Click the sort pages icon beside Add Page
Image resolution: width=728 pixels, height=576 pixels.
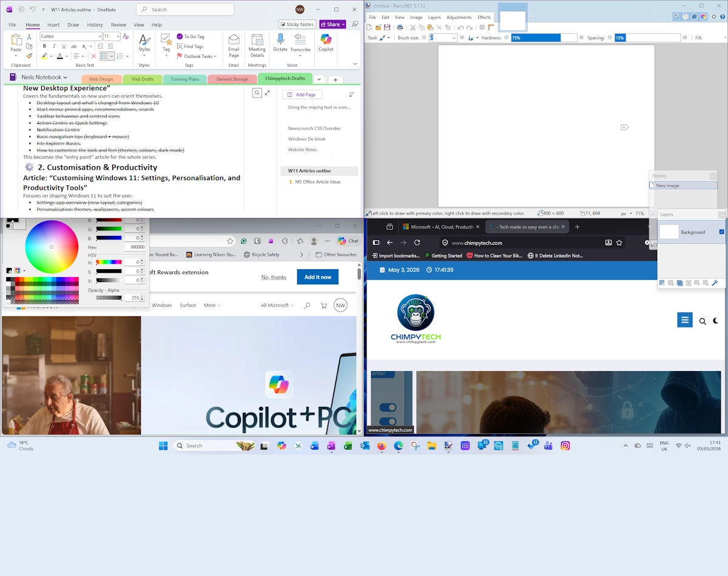click(x=352, y=95)
